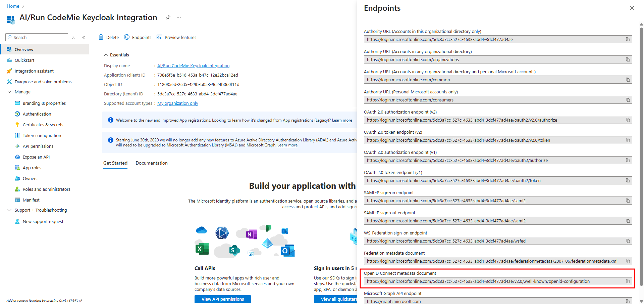
Task: Copy the Federation metadata document URL
Action: [628, 261]
